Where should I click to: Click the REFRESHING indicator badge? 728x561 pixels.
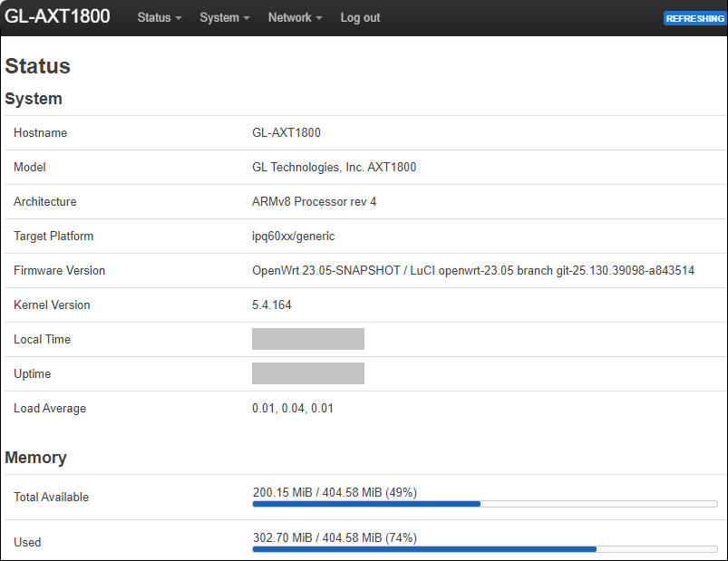(x=695, y=18)
